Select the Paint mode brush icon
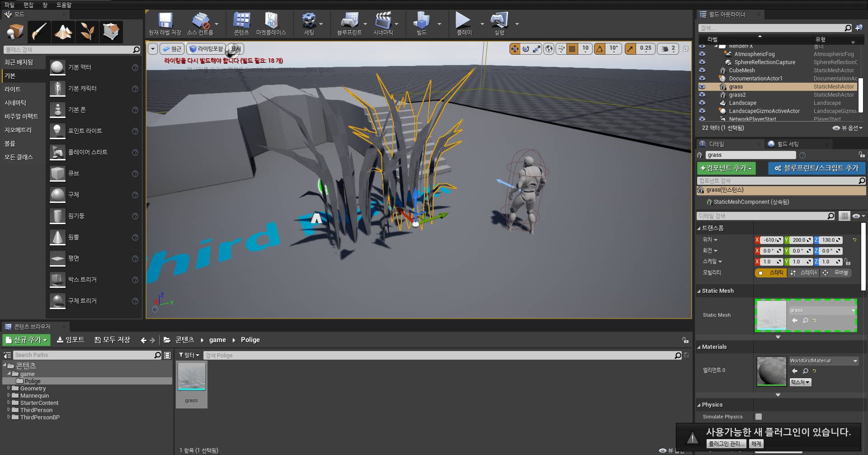 tap(39, 32)
